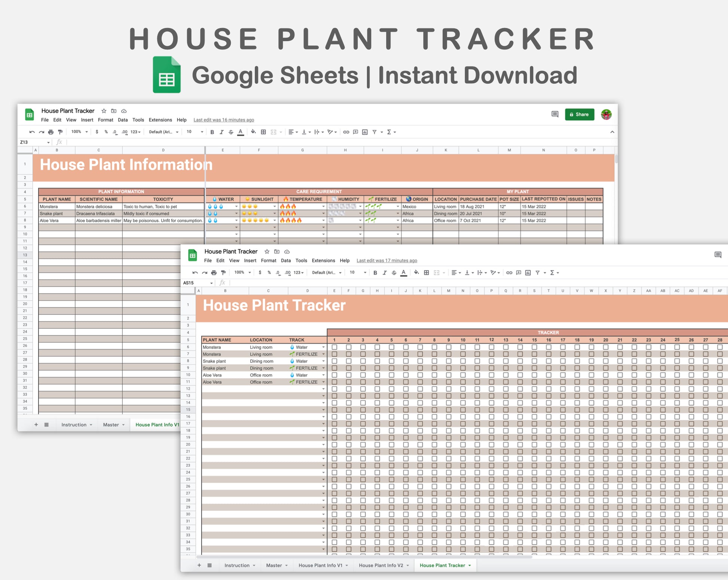Click bold icon in back spreadsheet toolbar
728x580 pixels.
(212, 132)
